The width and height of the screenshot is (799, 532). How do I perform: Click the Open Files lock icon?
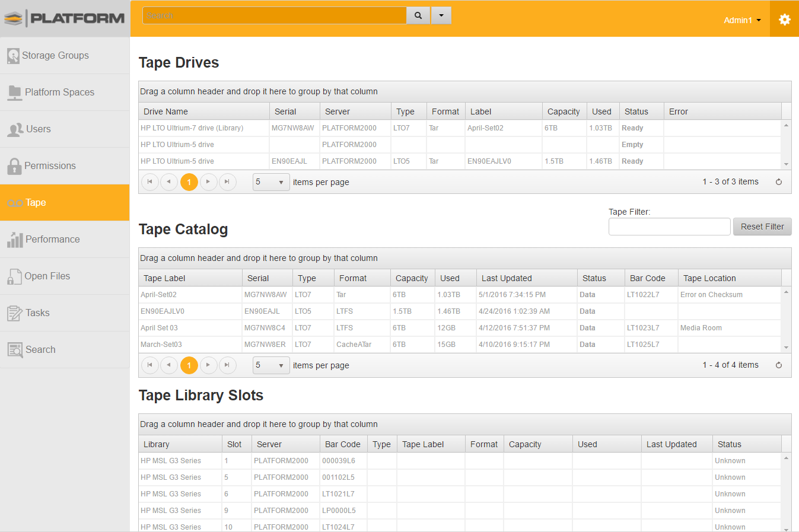click(x=14, y=277)
